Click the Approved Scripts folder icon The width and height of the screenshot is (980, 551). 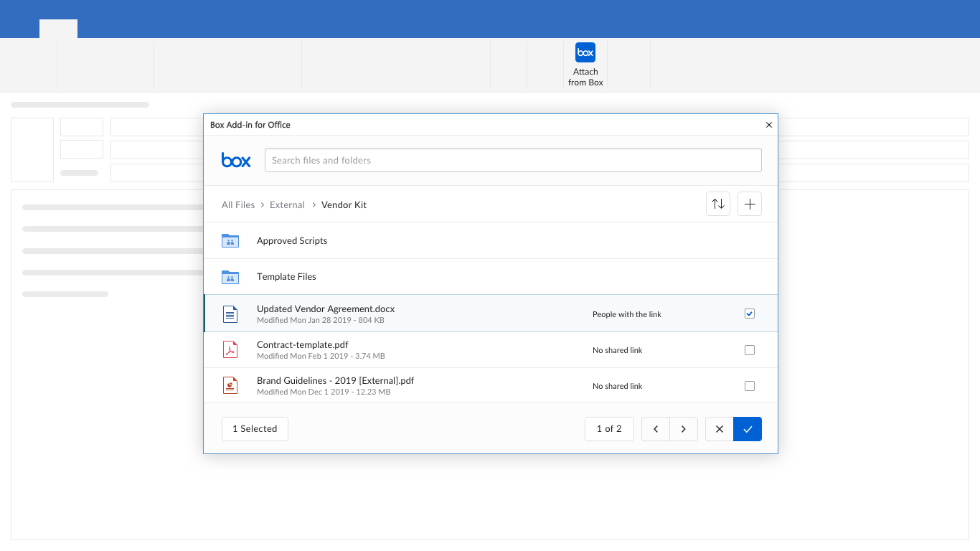click(x=230, y=241)
